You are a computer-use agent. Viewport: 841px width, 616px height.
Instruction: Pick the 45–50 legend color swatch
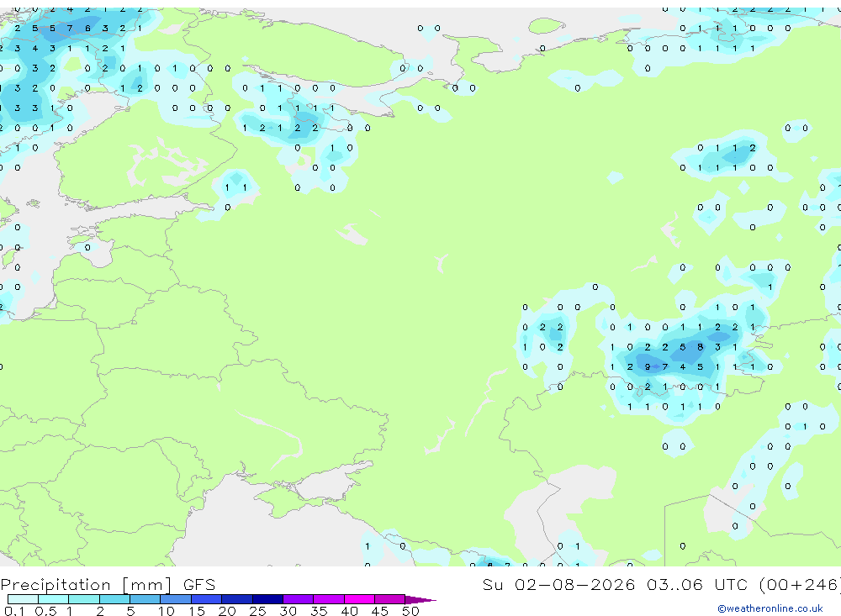390,599
